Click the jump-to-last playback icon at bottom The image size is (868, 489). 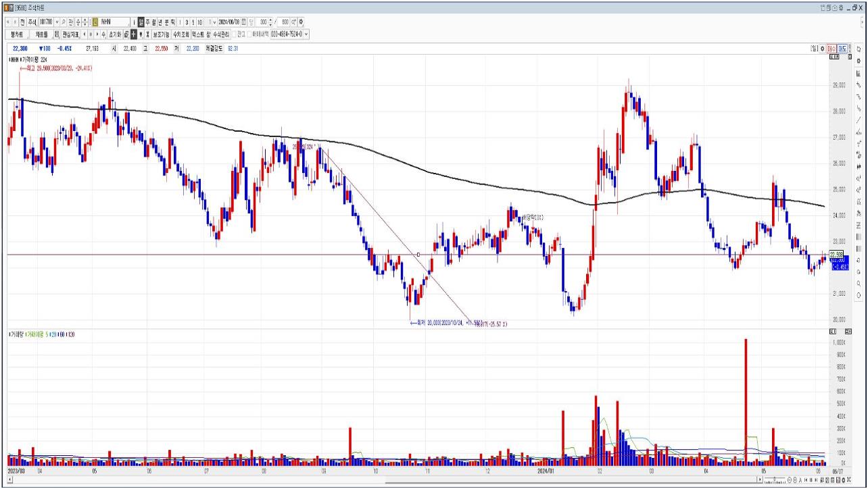[816, 480]
